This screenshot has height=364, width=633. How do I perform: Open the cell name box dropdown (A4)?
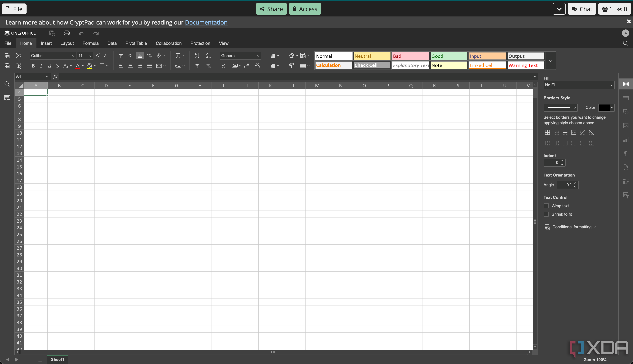[47, 76]
